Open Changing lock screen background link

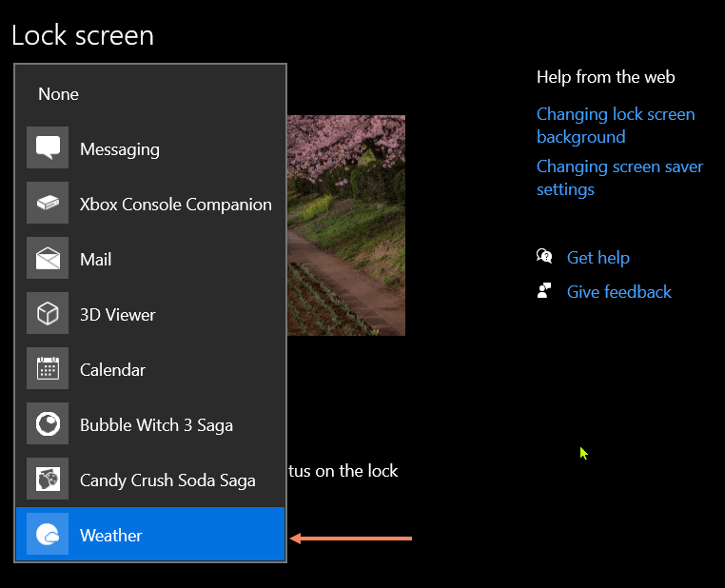coord(615,126)
